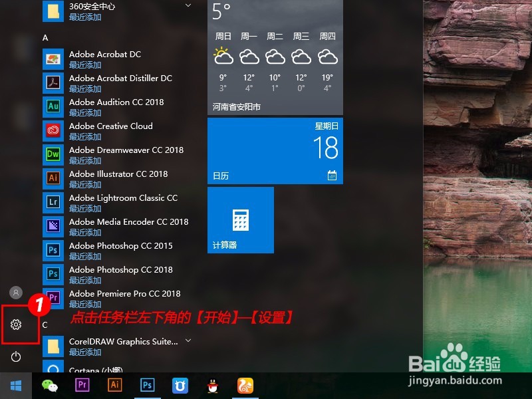Launch Adobe Photoshop CC 2018 icon
Screen dimensions: 532x399
pos(53,274)
